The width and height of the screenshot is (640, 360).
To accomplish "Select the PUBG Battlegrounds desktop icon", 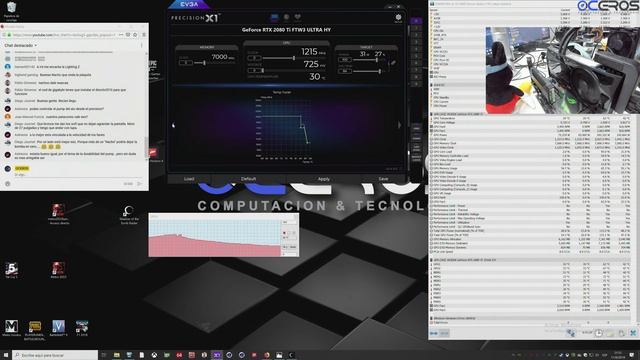I will [35, 330].
